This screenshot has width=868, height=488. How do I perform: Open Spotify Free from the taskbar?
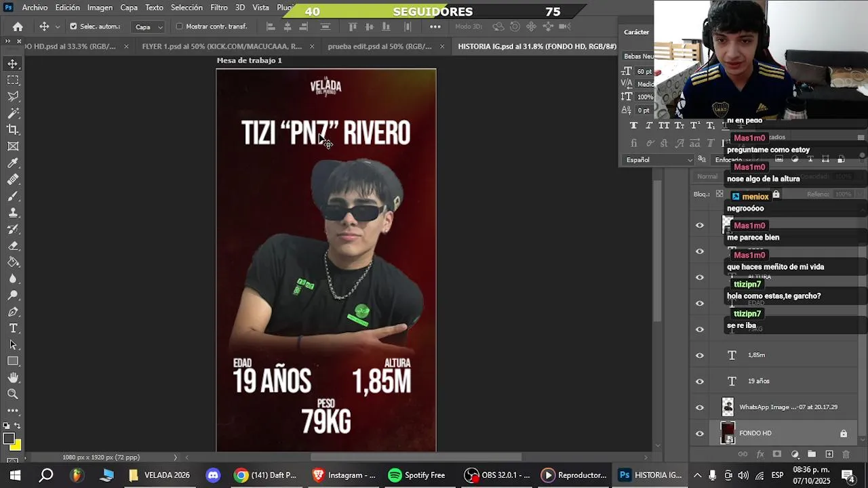[416, 475]
